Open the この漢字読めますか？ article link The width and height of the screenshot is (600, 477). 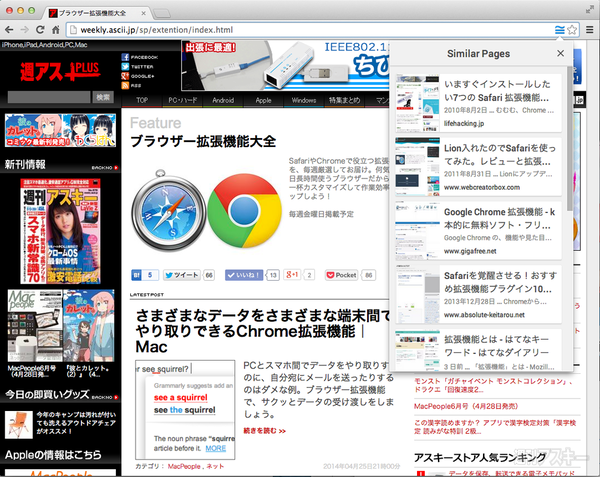[x=495, y=427]
